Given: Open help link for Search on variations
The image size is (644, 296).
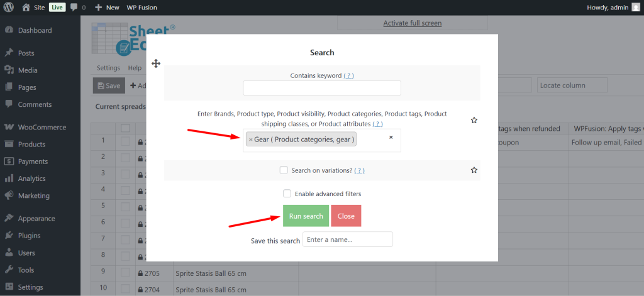Looking at the screenshot, I should coord(359,170).
